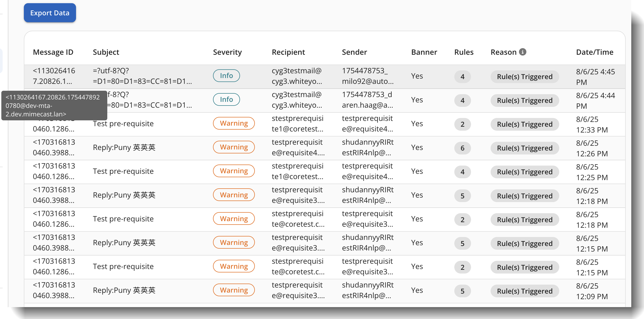Sort by the Message ID column header
The height and width of the screenshot is (319, 644).
(x=53, y=52)
